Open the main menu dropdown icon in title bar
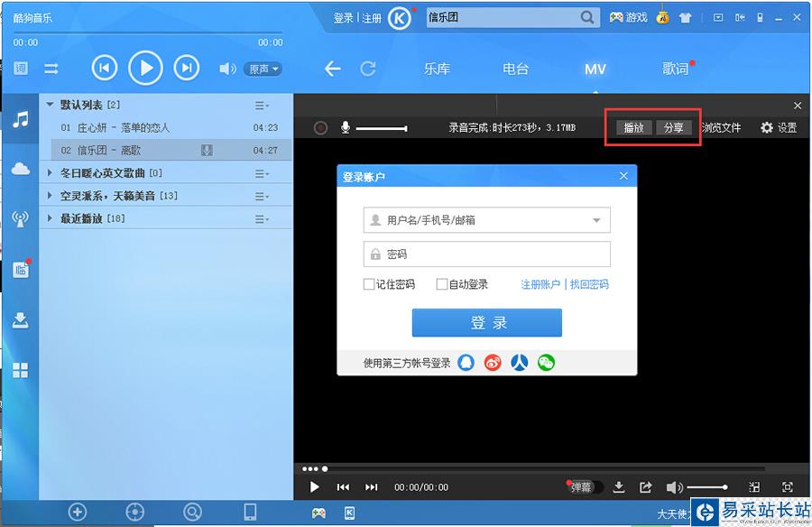Image resolution: width=812 pixels, height=527 pixels. (718, 18)
